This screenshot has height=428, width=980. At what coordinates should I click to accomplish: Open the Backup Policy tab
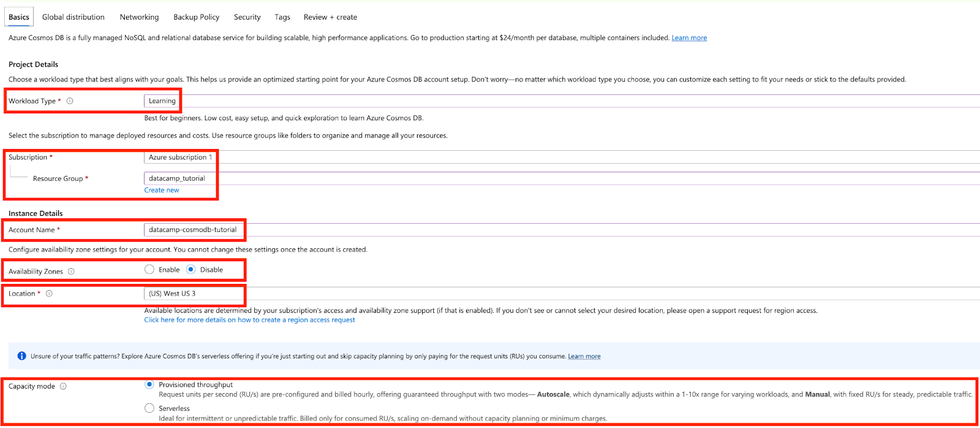(x=196, y=17)
